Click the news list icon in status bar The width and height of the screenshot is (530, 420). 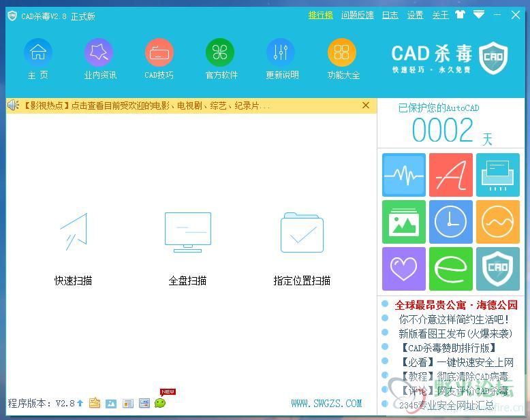point(128,404)
